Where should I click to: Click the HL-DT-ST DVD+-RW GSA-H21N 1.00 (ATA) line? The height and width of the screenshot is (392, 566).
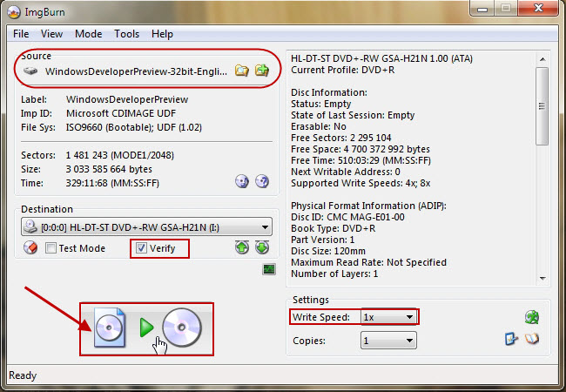[x=381, y=58]
